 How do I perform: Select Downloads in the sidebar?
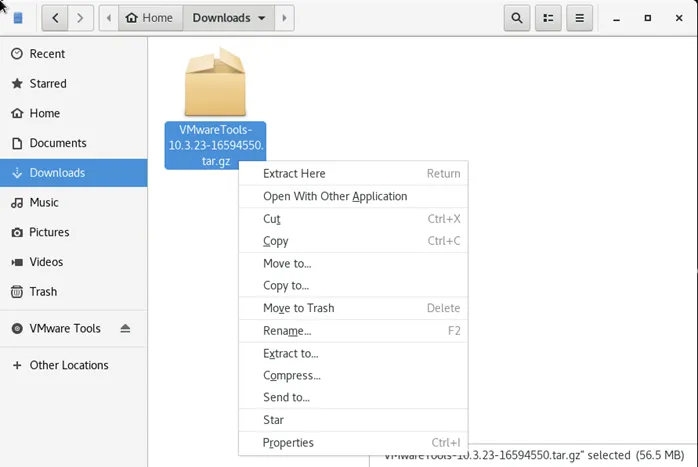pyautogui.click(x=73, y=173)
